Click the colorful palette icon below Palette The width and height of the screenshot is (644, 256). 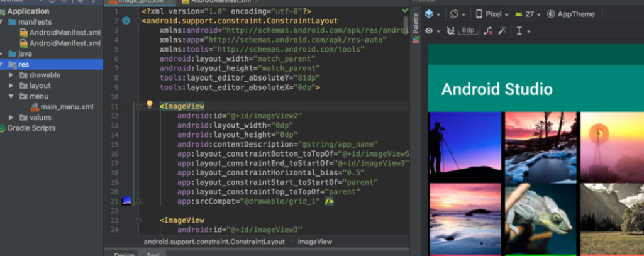[416, 40]
